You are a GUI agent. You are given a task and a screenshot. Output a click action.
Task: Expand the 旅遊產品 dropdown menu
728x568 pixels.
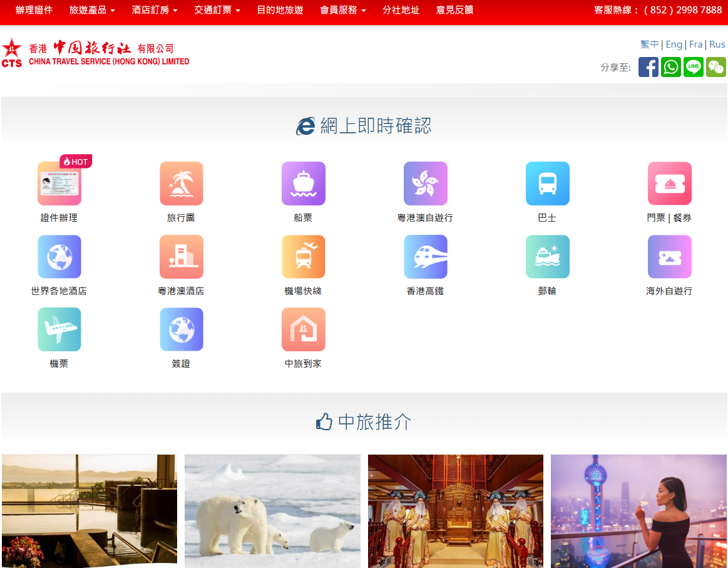point(92,10)
